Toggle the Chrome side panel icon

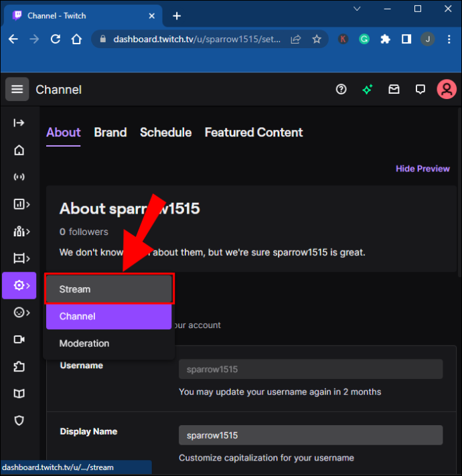[x=406, y=39]
